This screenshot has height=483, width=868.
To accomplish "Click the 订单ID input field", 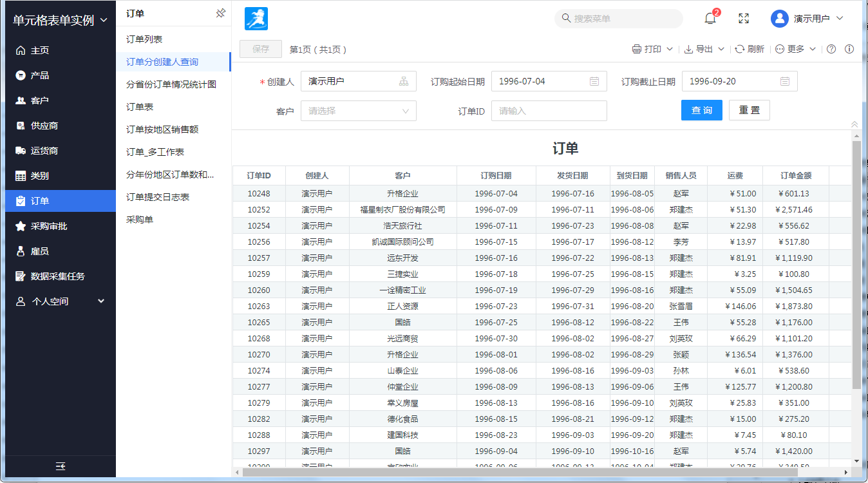I will point(549,111).
